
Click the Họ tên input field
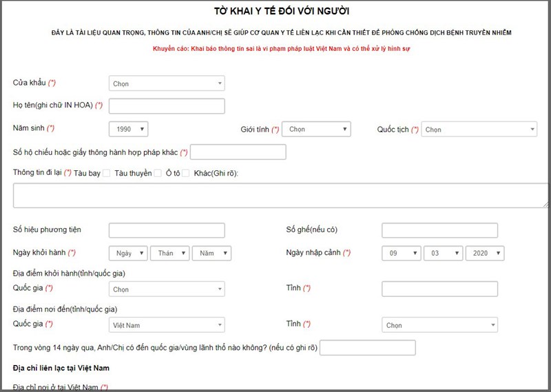coord(167,105)
